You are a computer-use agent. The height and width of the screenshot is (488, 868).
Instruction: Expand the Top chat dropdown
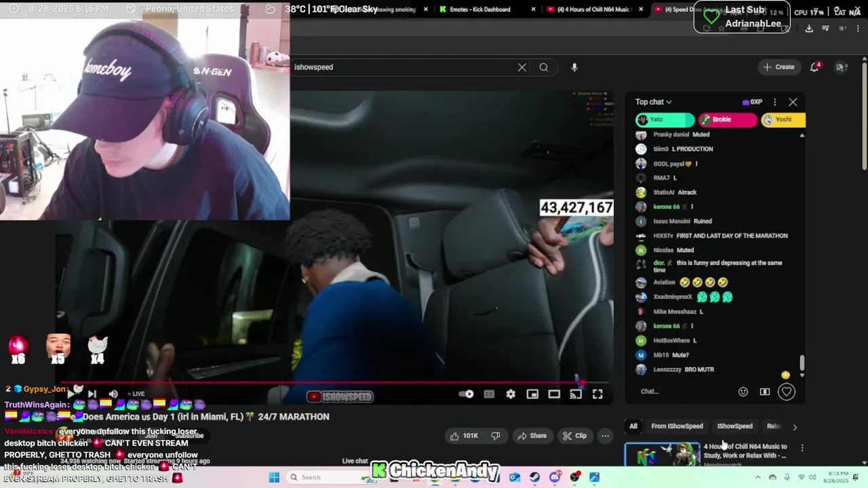click(x=654, y=102)
